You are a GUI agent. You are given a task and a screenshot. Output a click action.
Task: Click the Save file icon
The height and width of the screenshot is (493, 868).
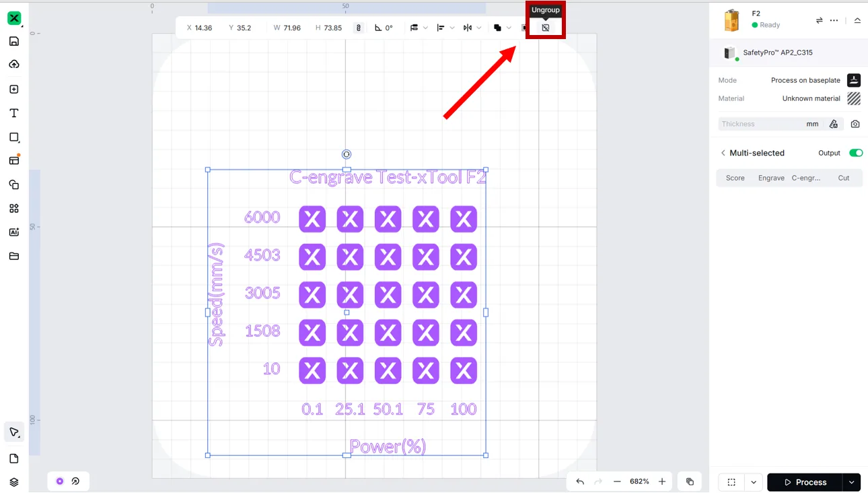[14, 41]
